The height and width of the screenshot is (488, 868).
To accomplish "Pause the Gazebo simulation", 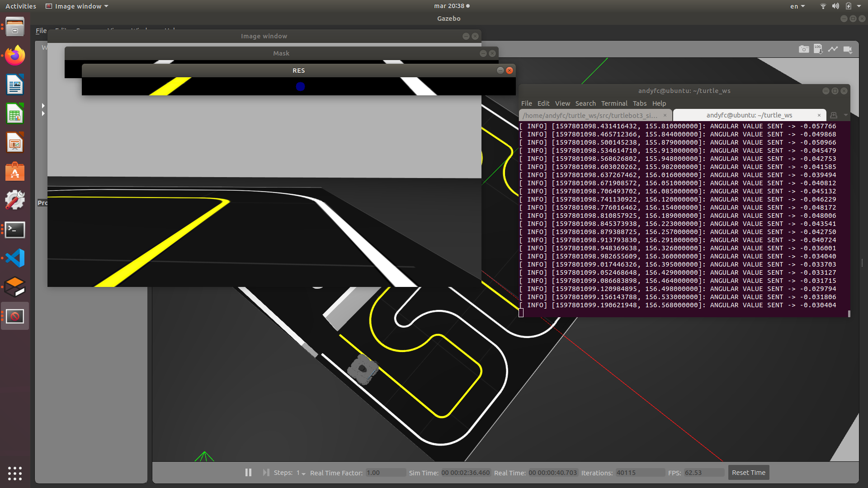I will [x=248, y=472].
